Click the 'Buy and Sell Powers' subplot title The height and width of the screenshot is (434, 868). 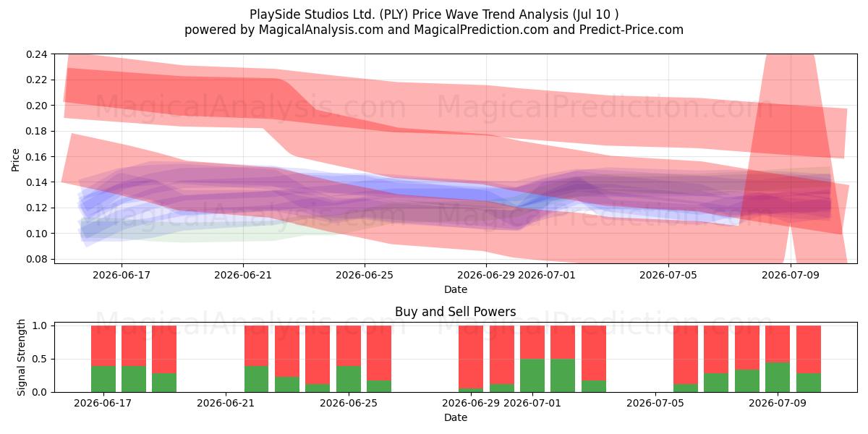tap(456, 312)
